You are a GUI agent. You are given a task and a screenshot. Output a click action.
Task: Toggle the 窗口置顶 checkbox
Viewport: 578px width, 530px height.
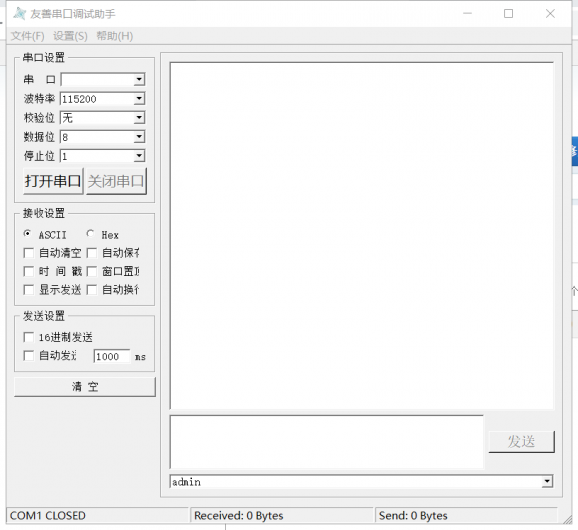tap(91, 271)
